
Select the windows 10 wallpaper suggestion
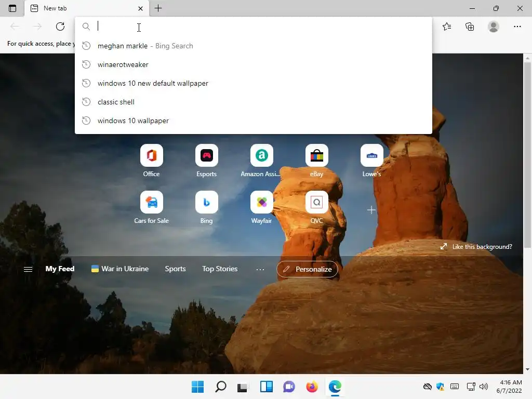click(254, 121)
